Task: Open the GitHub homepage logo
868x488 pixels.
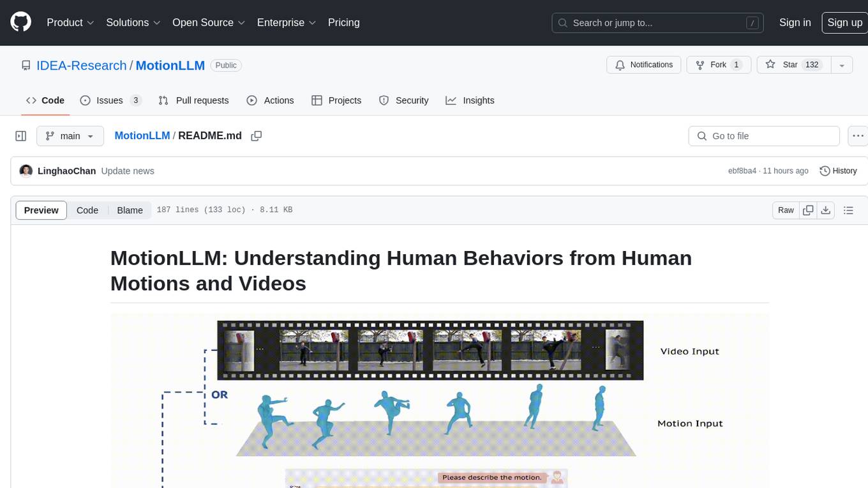Action: [x=20, y=22]
